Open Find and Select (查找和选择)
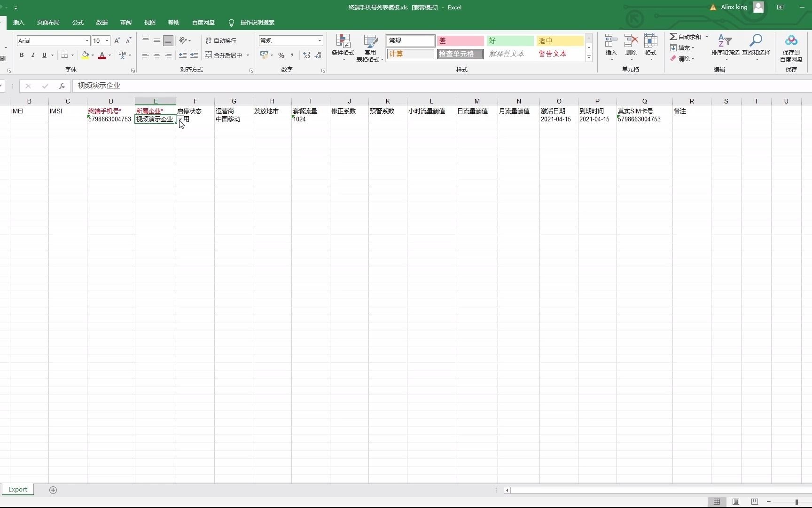Viewport: 812px width, 508px height. (x=756, y=47)
